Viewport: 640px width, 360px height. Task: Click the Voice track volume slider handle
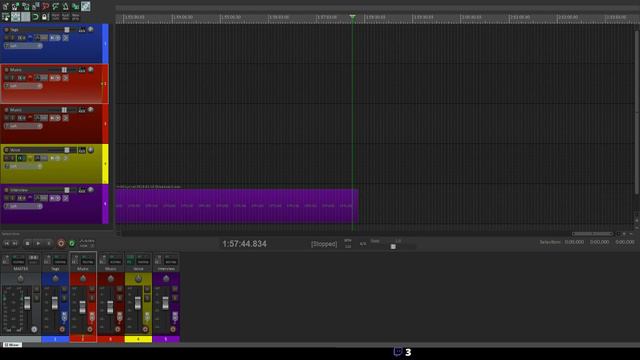point(67,150)
